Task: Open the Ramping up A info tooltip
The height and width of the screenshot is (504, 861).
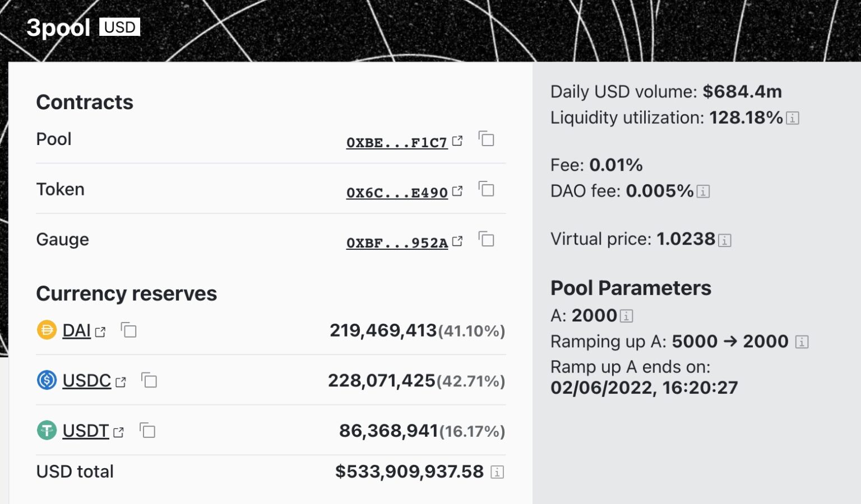Action: (x=802, y=342)
